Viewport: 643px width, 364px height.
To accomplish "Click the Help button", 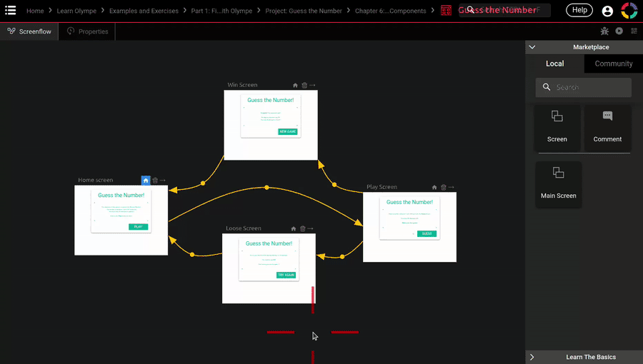I will (x=579, y=10).
